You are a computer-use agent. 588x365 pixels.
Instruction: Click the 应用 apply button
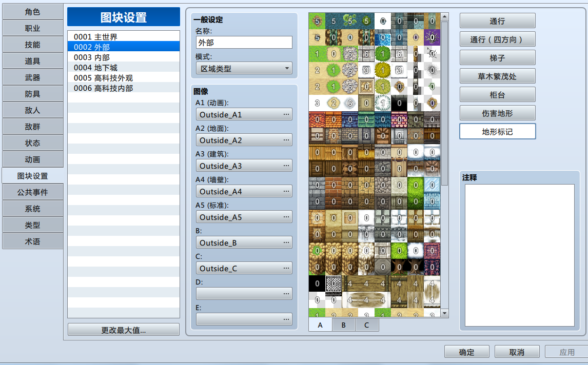pyautogui.click(x=566, y=352)
